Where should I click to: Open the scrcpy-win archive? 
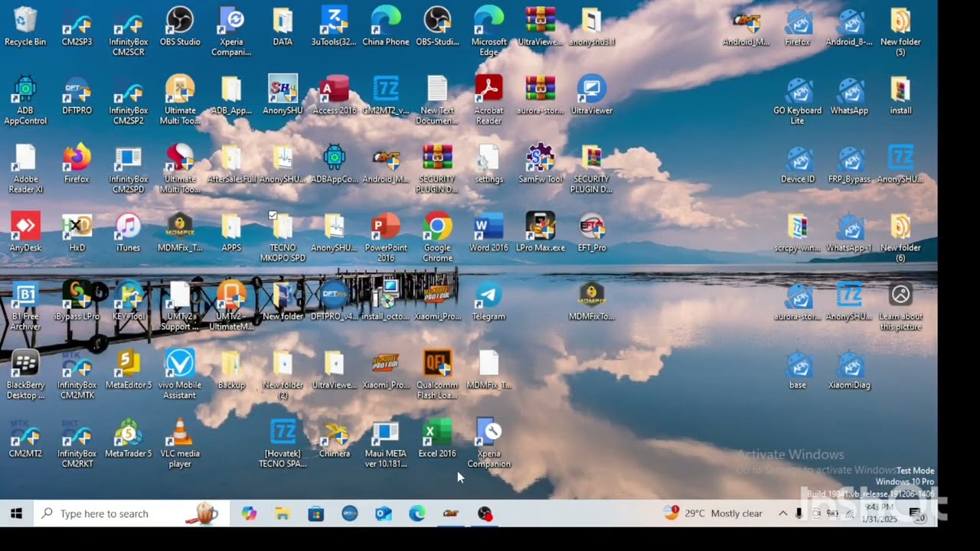798,232
